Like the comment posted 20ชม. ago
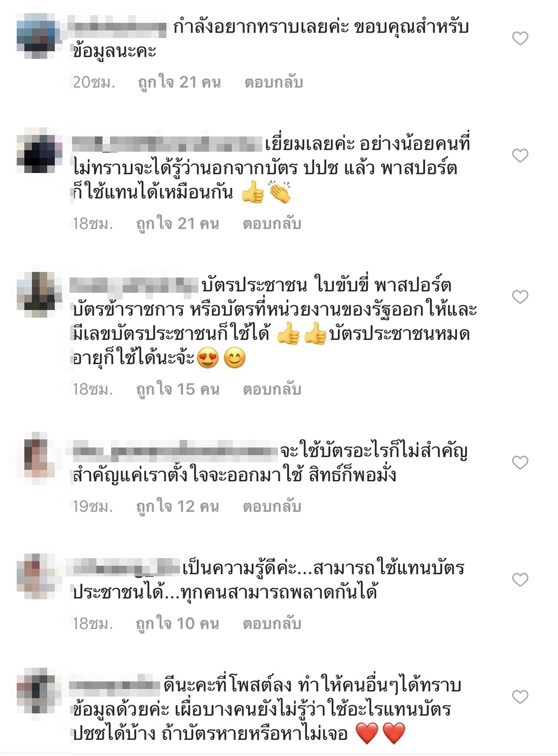This screenshot has width=558, height=756. (x=520, y=38)
